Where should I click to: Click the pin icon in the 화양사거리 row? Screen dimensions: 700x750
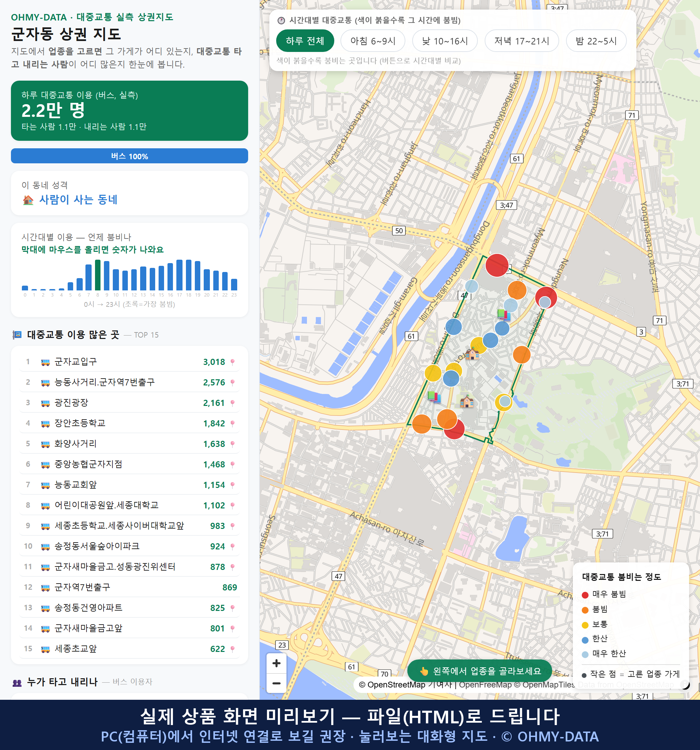pyautogui.click(x=232, y=444)
